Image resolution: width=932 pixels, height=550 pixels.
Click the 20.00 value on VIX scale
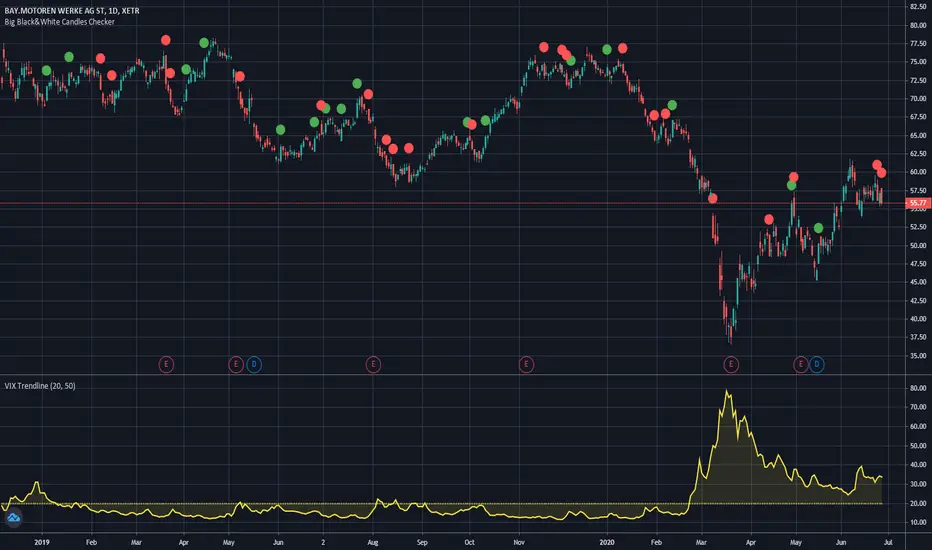[x=918, y=503]
